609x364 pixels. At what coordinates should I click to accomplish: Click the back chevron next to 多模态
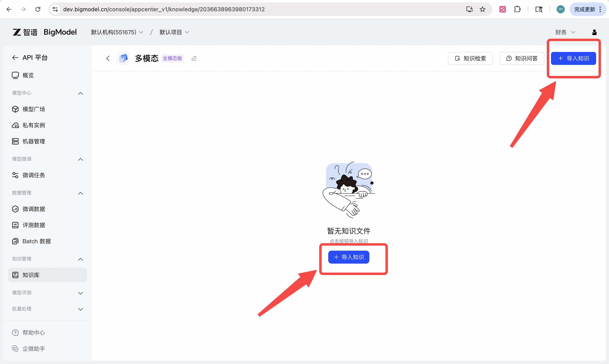coord(108,58)
